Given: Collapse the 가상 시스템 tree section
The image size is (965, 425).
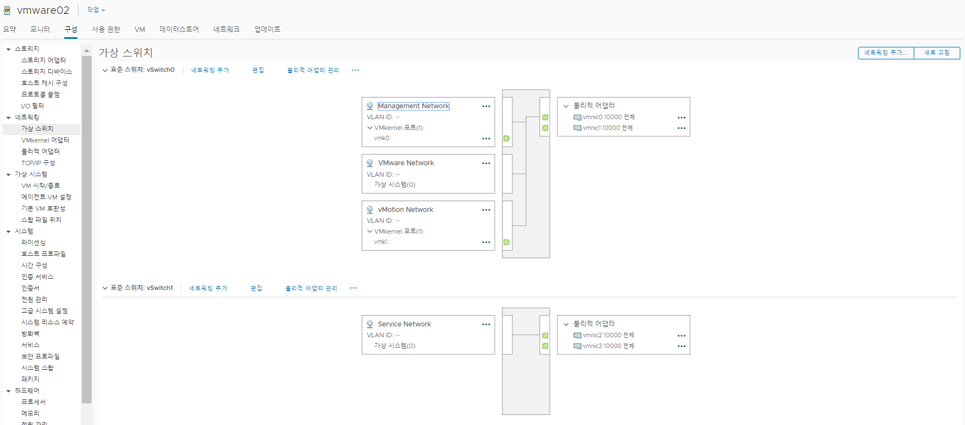Looking at the screenshot, I should click(9, 174).
